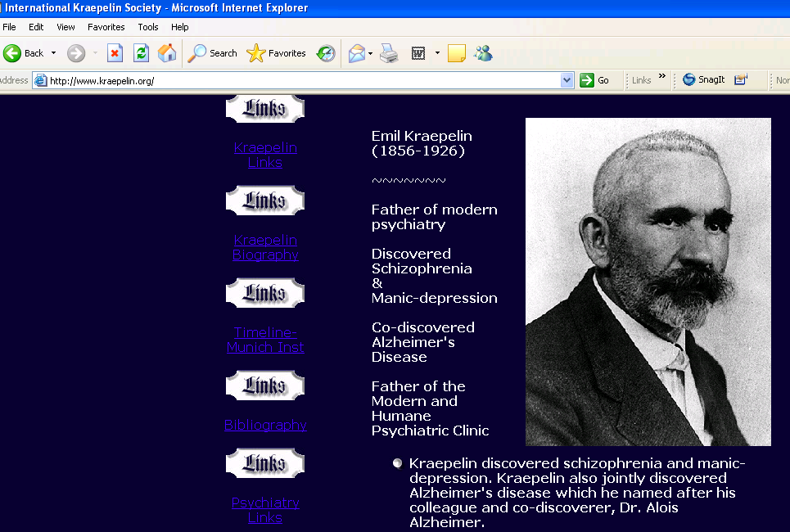This screenshot has width=790, height=532.
Task: Click the grey Forward arrow button
Action: tap(76, 53)
